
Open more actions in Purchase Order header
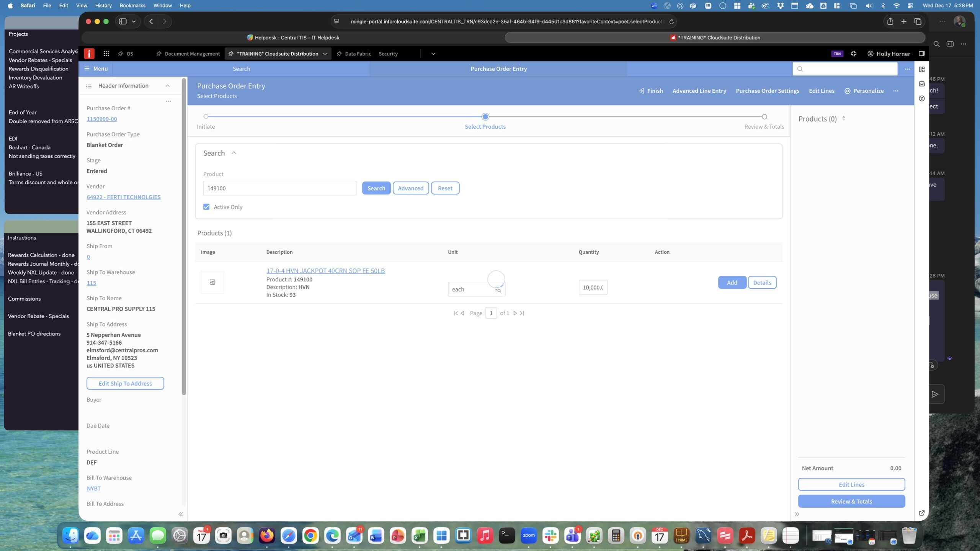pyautogui.click(x=896, y=91)
